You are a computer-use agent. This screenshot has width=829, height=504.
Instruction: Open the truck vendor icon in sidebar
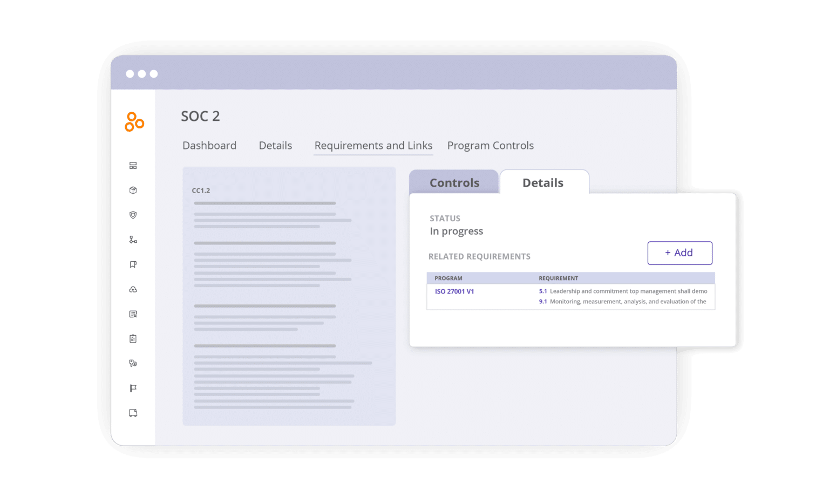pyautogui.click(x=133, y=413)
